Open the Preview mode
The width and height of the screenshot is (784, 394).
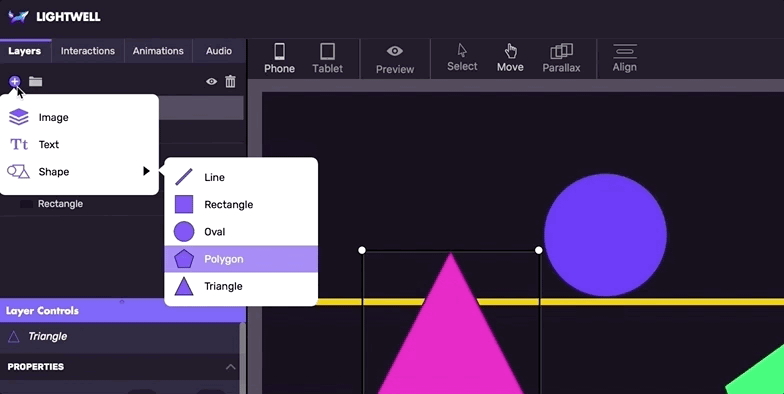pos(394,60)
